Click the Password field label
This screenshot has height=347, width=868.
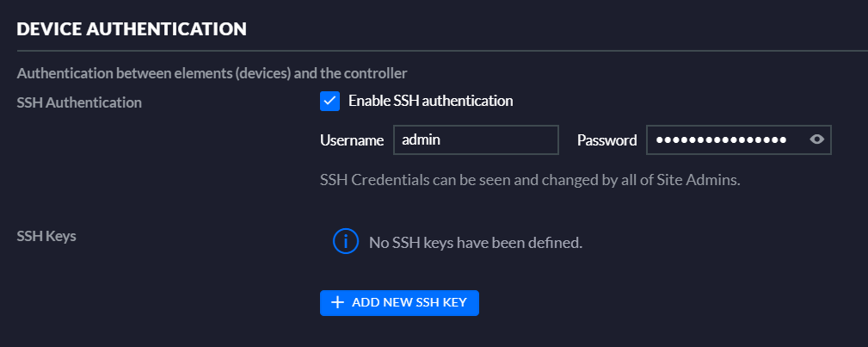coord(607,140)
